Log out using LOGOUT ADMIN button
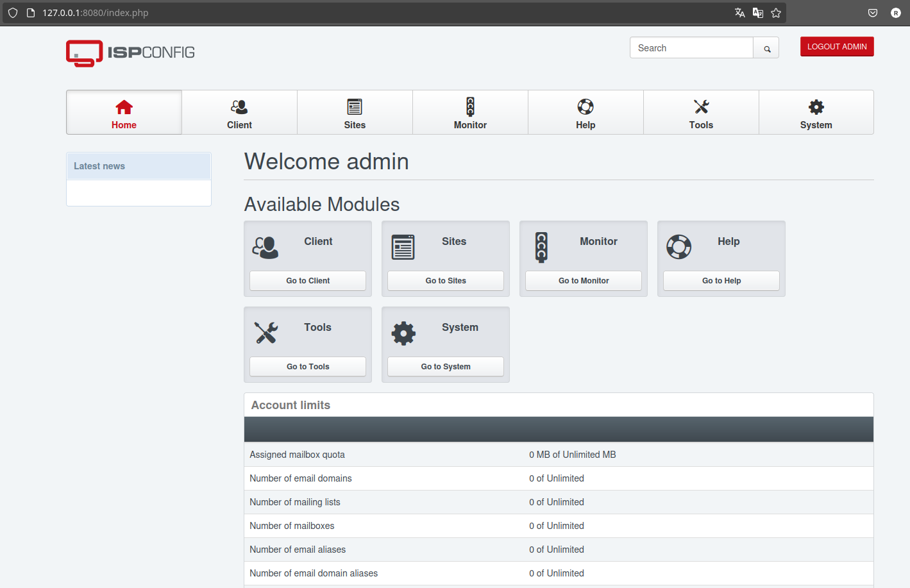The image size is (910, 588). coord(837,47)
